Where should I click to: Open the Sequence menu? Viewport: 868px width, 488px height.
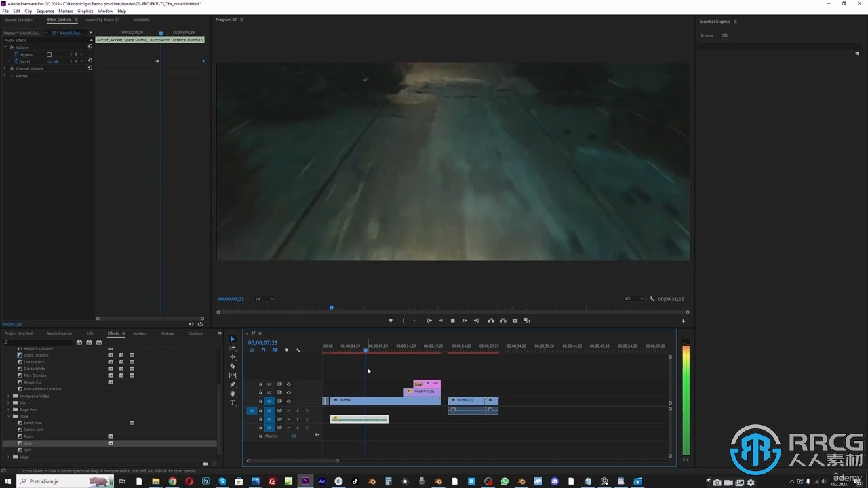pyautogui.click(x=45, y=11)
